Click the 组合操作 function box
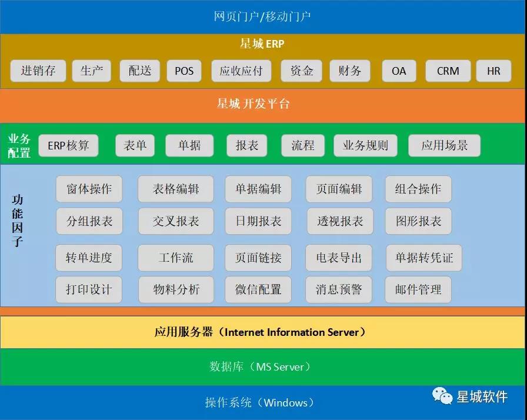 pos(418,189)
